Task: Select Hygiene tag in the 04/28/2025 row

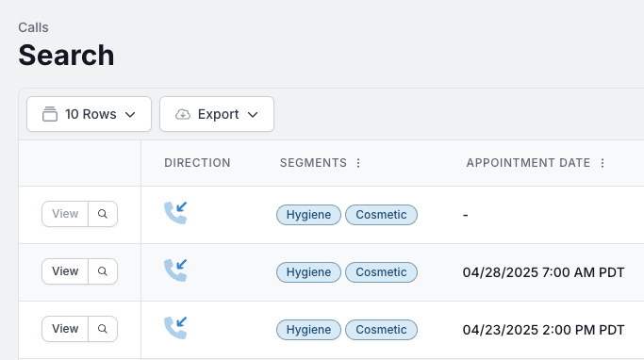Action: pyautogui.click(x=308, y=272)
